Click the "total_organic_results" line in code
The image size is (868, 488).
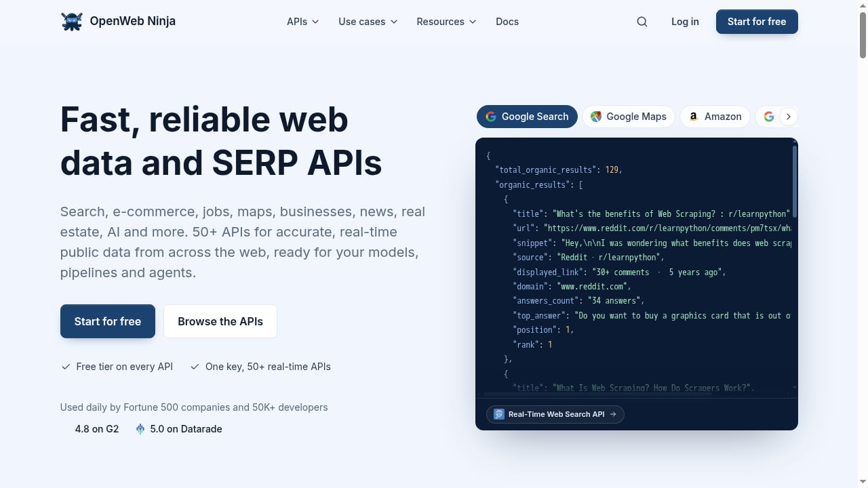tap(559, 169)
